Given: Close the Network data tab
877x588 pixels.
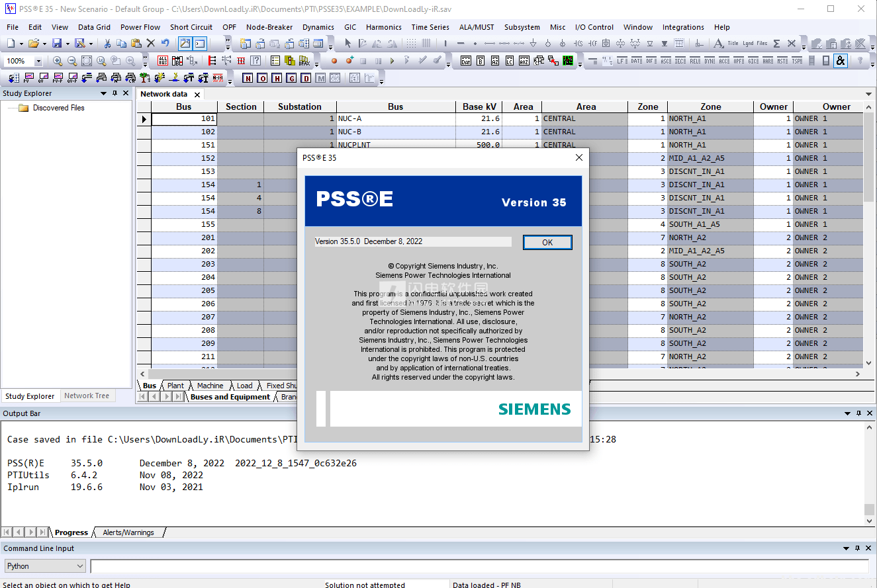Looking at the screenshot, I should coord(197,95).
